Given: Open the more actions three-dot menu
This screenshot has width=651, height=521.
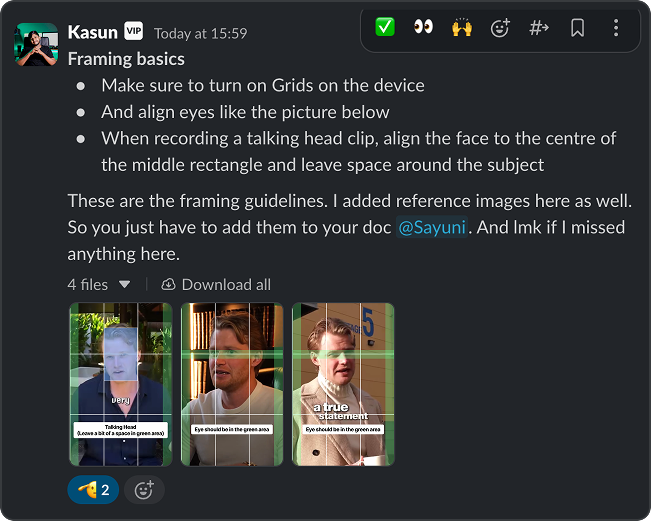Looking at the screenshot, I should pos(615,28).
